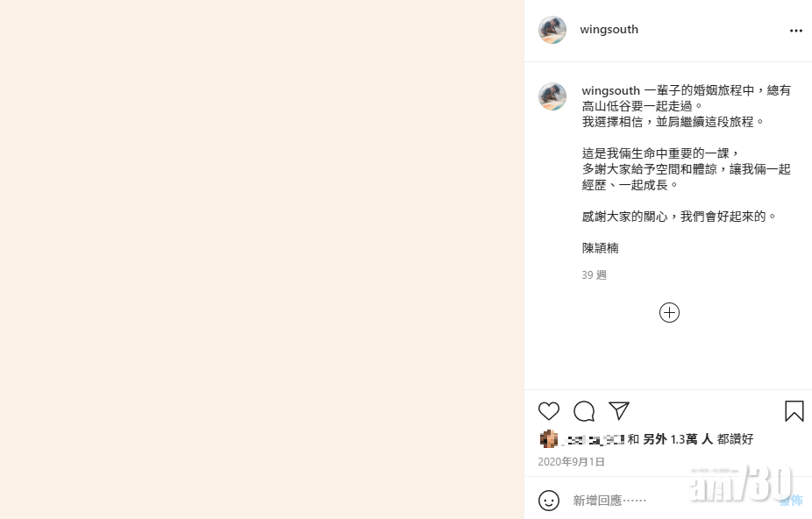Screen dimensions: 812x519
Task: Open more options three-dot menu
Action: click(x=796, y=31)
